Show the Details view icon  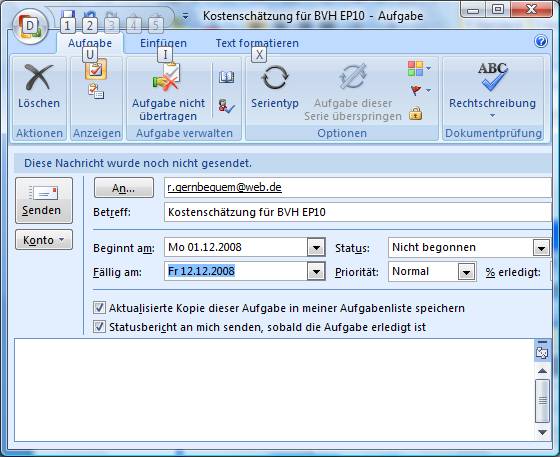click(96, 91)
